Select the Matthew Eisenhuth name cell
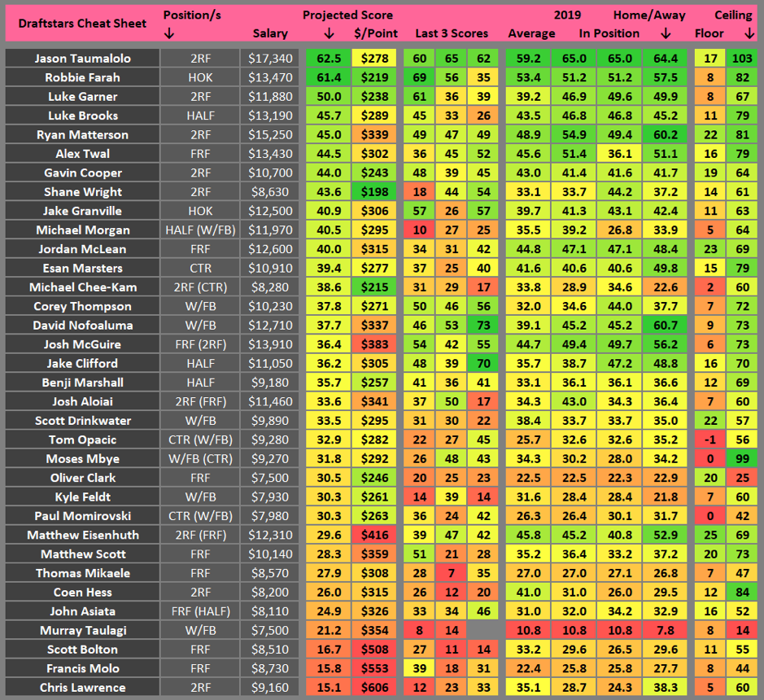Screen dimensions: 764x700 [82, 535]
